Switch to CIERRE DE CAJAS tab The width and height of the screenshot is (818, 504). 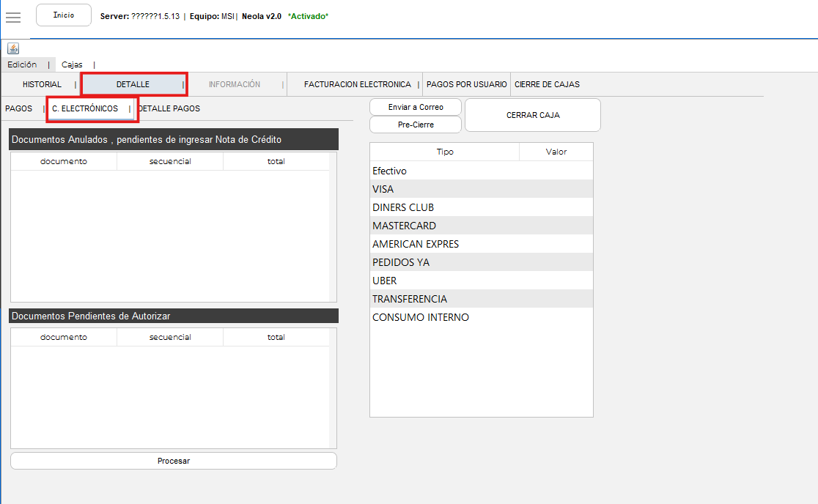click(547, 84)
